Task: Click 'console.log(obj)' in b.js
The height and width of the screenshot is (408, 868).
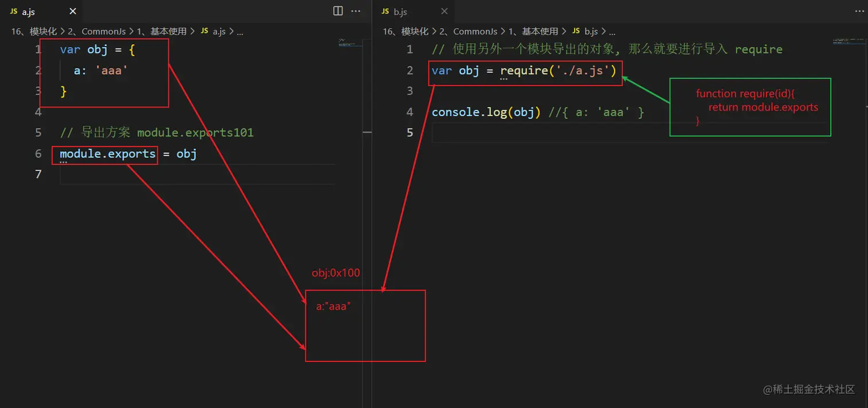Action: tap(486, 112)
